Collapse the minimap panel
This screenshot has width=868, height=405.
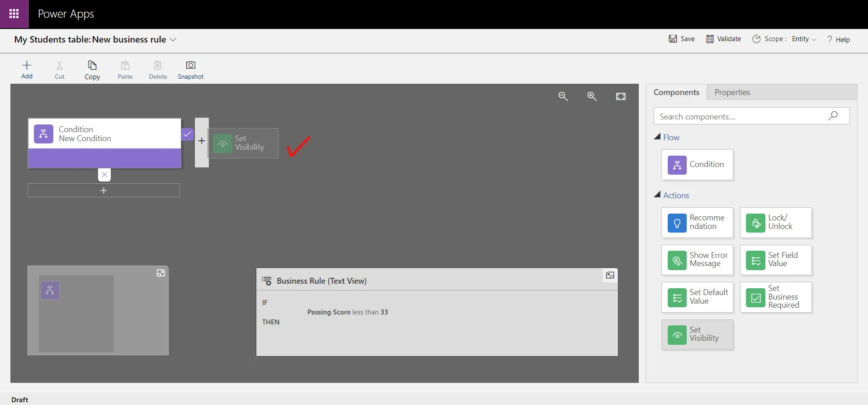160,273
